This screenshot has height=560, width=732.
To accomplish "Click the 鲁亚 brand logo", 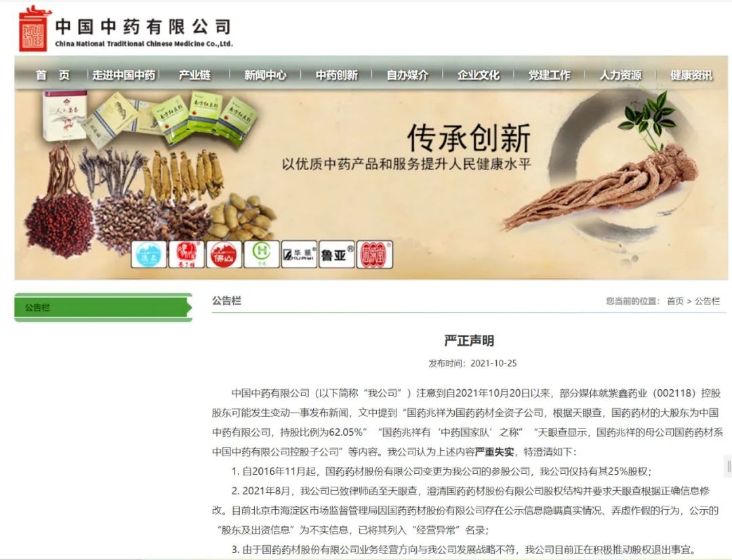I will [x=337, y=254].
